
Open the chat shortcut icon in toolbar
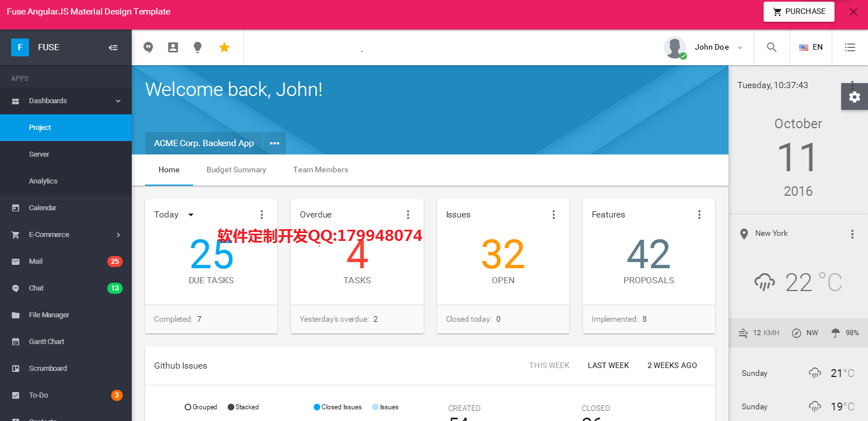(x=148, y=47)
